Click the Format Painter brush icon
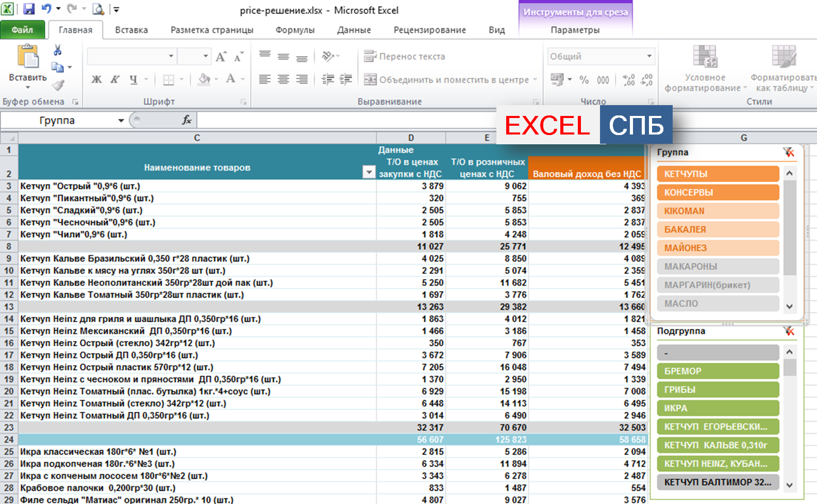 click(x=58, y=85)
